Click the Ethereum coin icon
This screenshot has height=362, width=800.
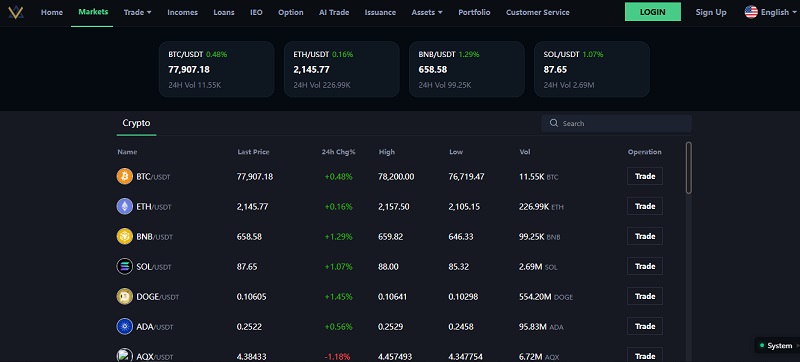[124, 206]
